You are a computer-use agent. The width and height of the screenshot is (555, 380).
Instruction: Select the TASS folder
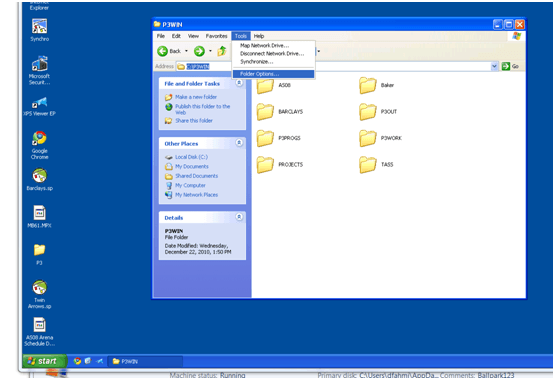click(376, 165)
